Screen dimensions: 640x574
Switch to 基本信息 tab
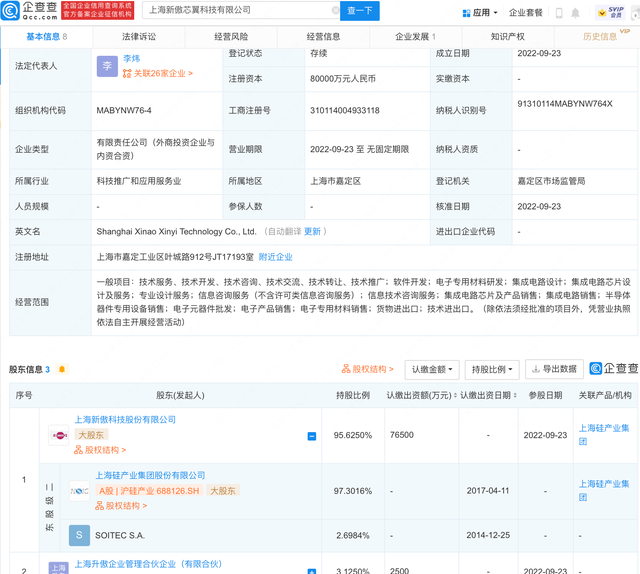47,37
